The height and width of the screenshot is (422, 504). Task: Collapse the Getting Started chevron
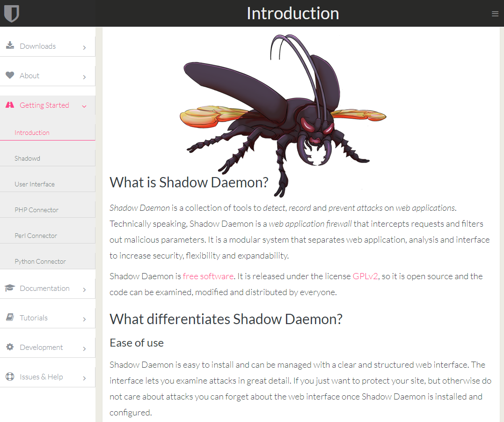point(84,106)
